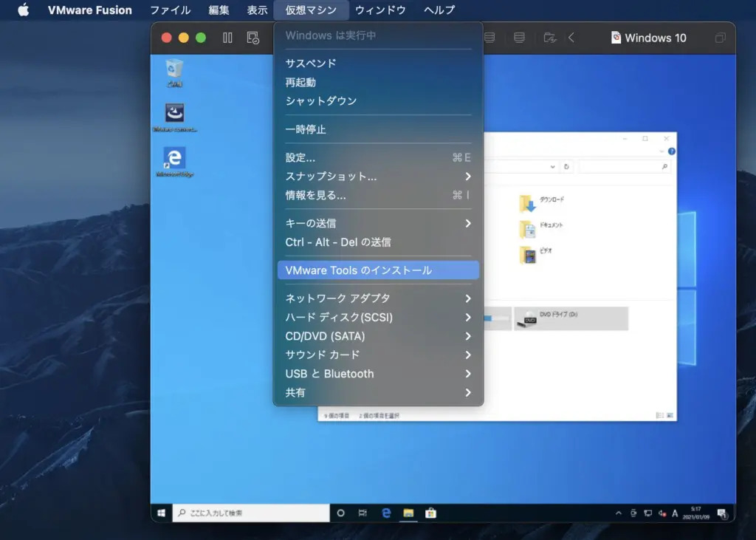Open the ウィンドウ menu
Viewport: 756px width, 540px height.
coord(380,10)
